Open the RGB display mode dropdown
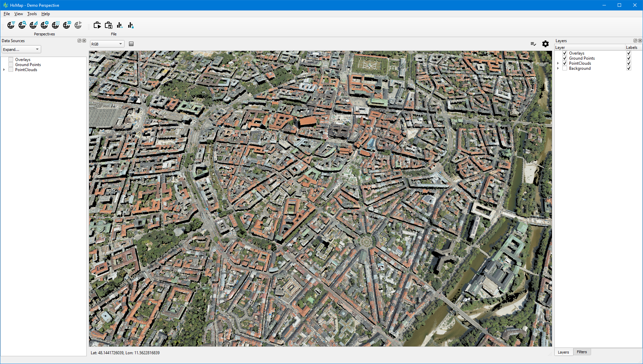Screen dimensions: 643x364 (107, 44)
